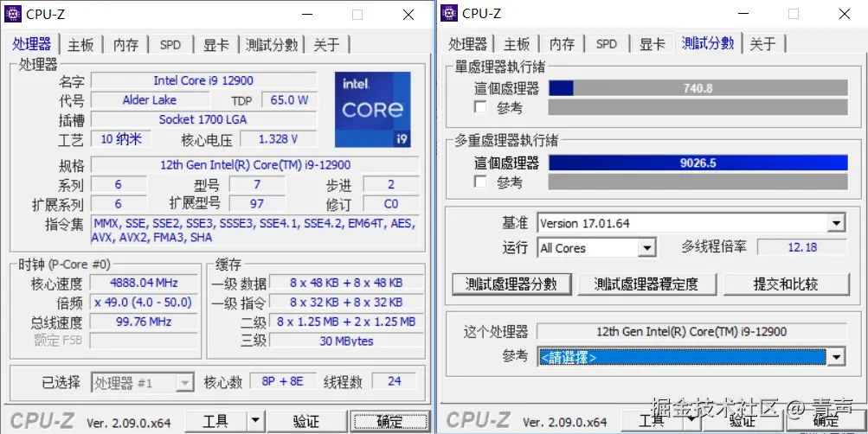This screenshot has width=868, height=434.
Task: Click the 总线速度 value 99.76 MHz
Action: 144,322
